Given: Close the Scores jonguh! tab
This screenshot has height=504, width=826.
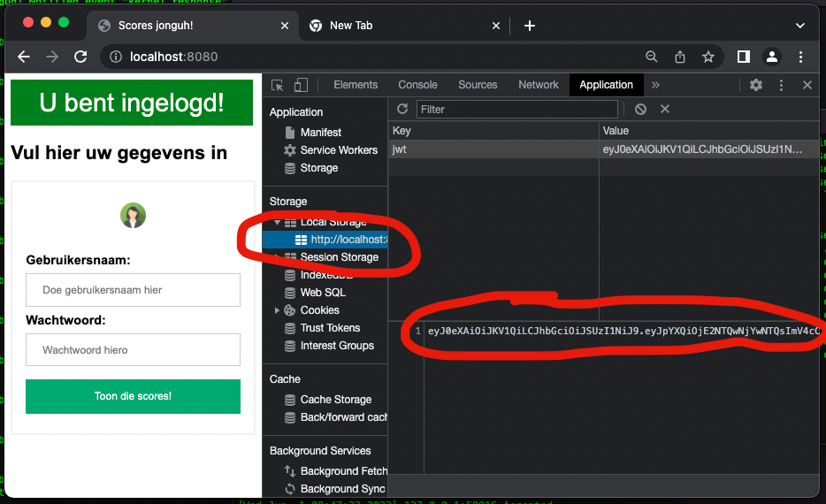Looking at the screenshot, I should (x=285, y=26).
